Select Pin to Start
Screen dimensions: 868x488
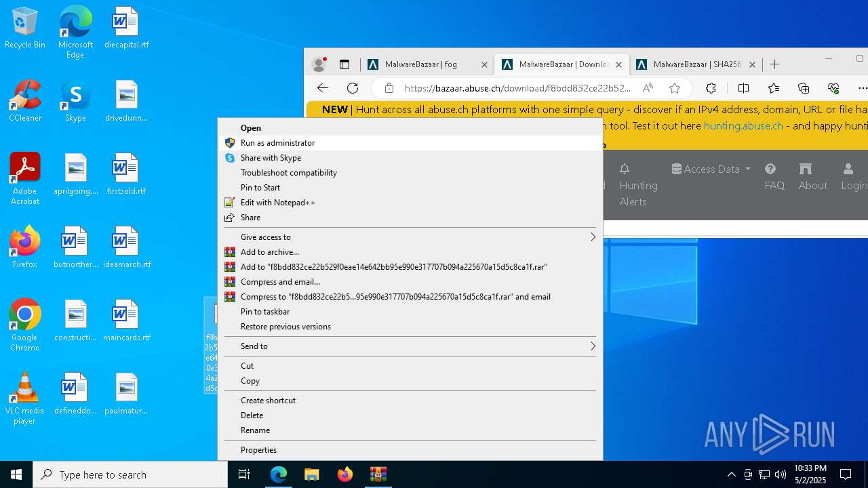[410, 188]
